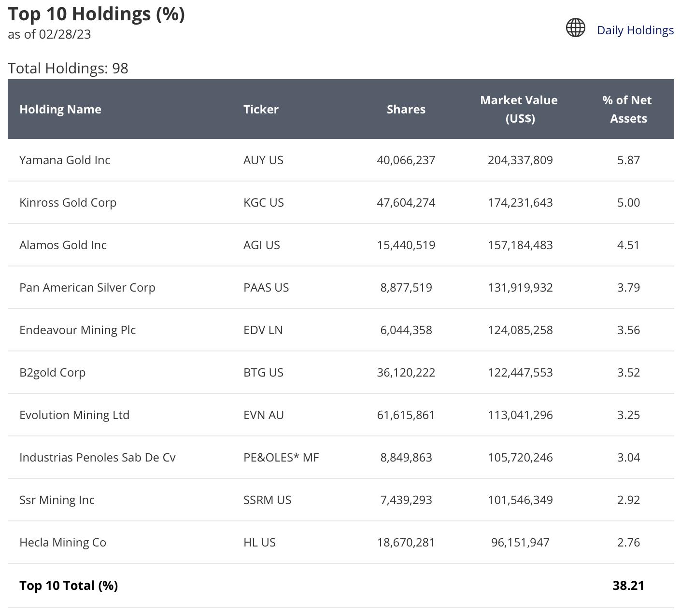Select the Pan American Silver Corp name
680x616 pixels.
coord(87,287)
